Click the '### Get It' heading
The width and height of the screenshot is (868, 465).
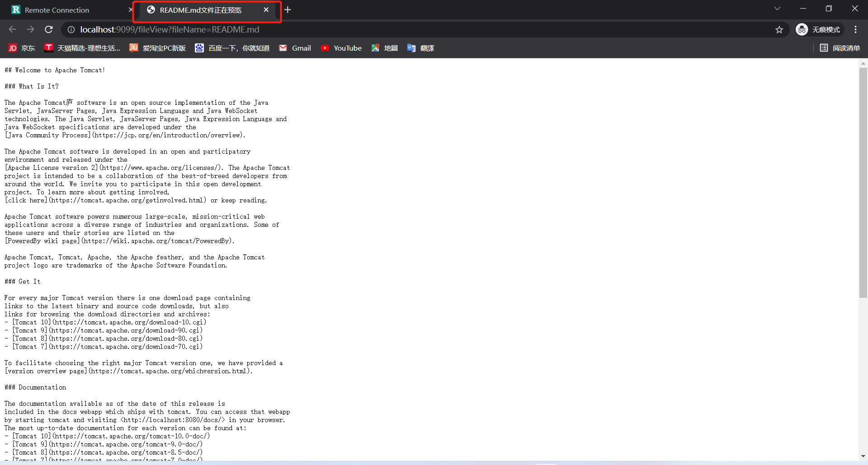[23, 282]
